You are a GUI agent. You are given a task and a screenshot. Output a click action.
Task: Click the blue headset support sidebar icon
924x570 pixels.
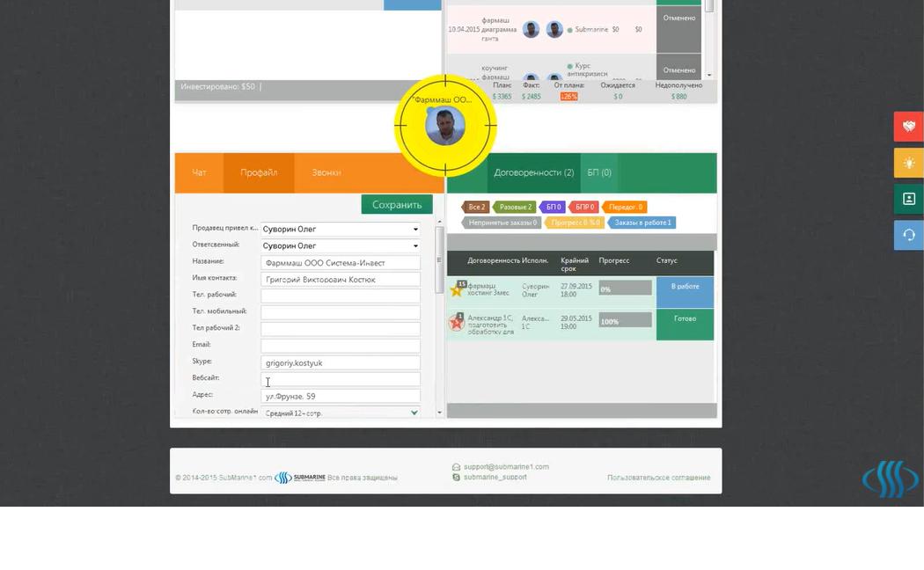pos(909,235)
